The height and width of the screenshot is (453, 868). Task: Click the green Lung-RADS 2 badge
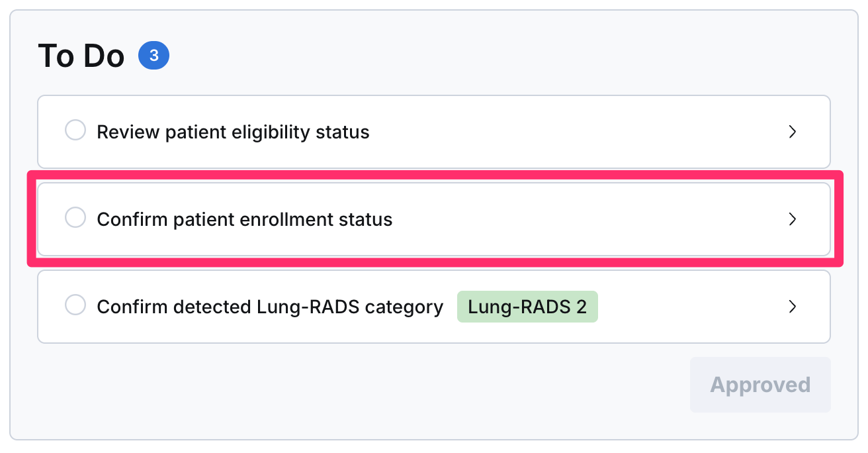(x=527, y=307)
